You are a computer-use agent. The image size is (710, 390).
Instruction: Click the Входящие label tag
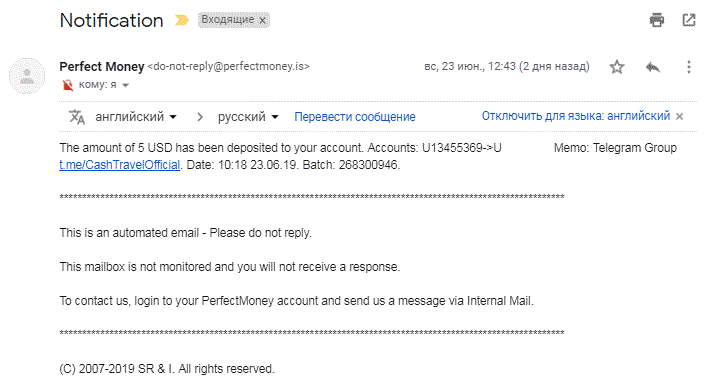228,20
